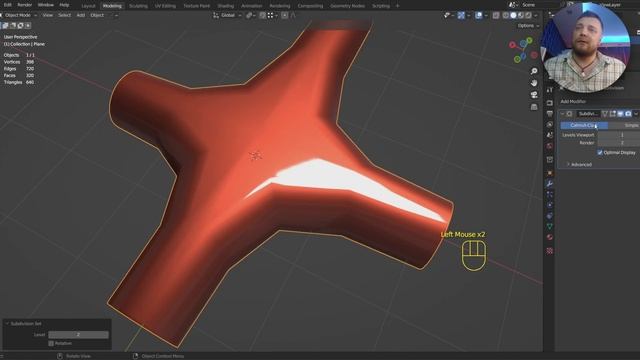Screen dimensions: 640x360
Task: Open object visibility and selectability dropdown
Action: [x=449, y=15]
